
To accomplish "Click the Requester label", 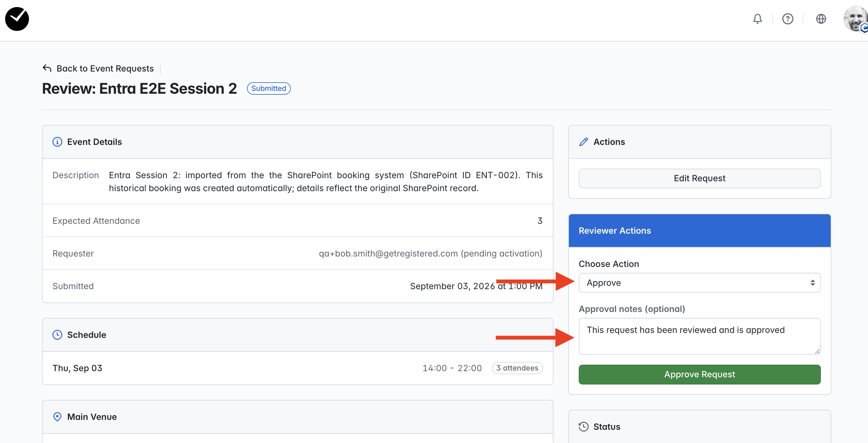I will point(73,253).
